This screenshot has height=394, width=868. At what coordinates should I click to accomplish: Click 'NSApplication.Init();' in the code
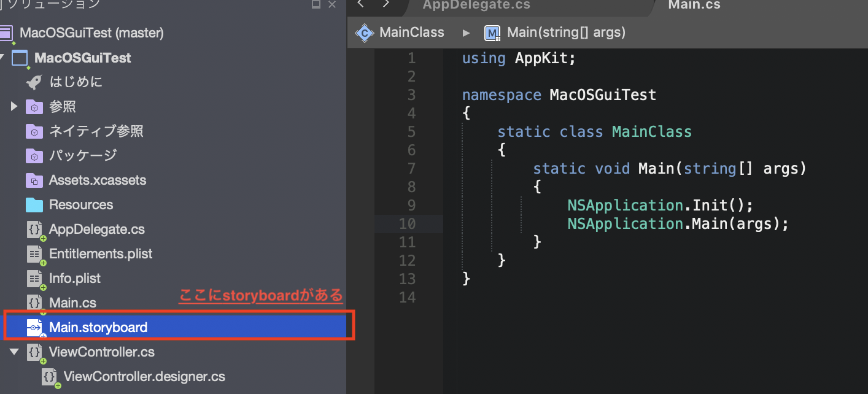(x=660, y=205)
